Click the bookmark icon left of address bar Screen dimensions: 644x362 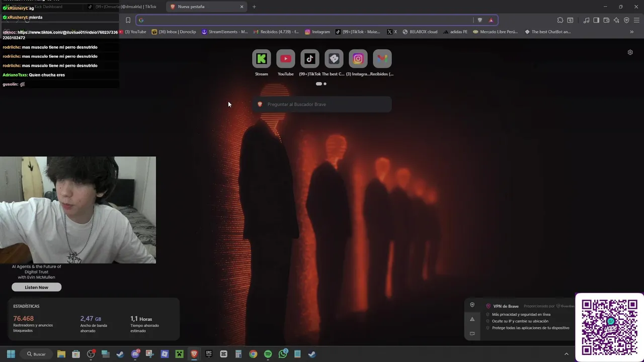point(128,20)
